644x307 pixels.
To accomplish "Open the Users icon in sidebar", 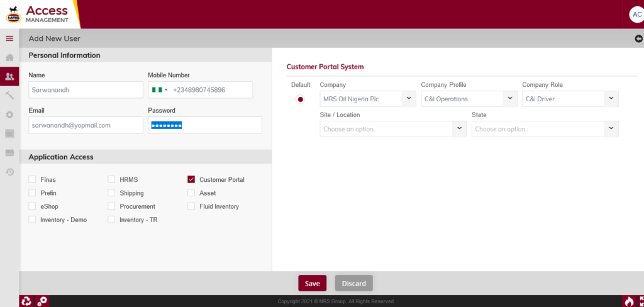I will (9, 77).
